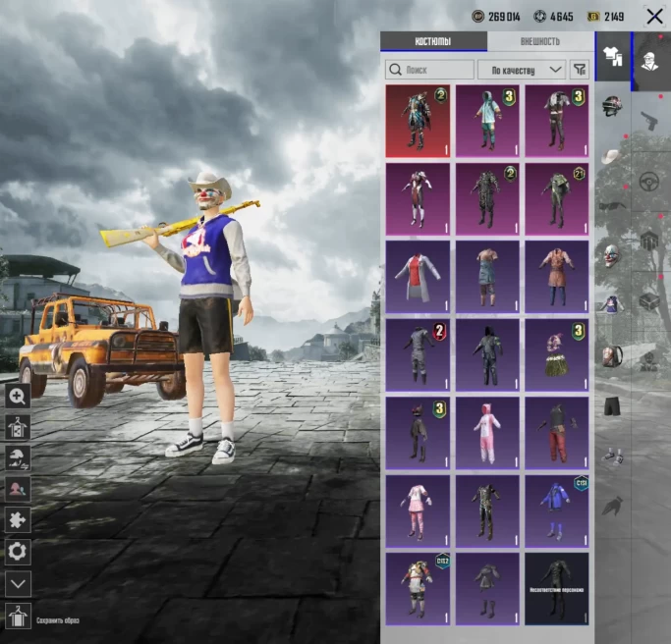
Task: Collapse left toolbar with the chevron button
Action: (x=18, y=584)
